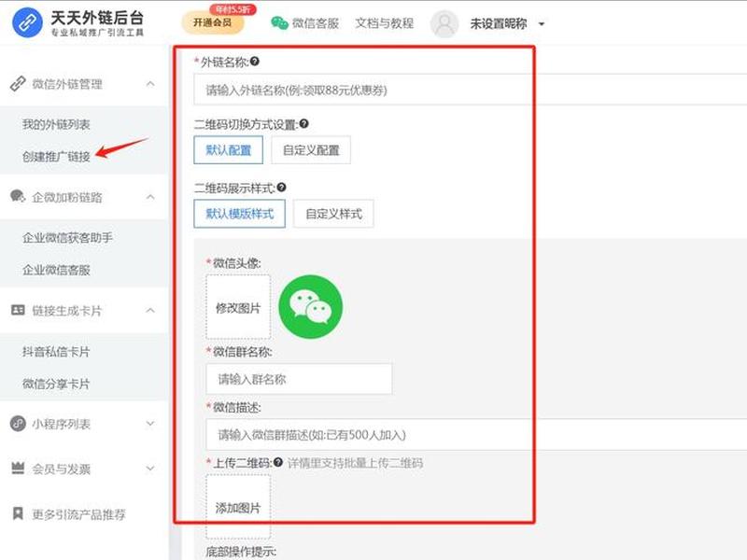
Task: Focus the 外链名称 input field
Action: [471, 90]
